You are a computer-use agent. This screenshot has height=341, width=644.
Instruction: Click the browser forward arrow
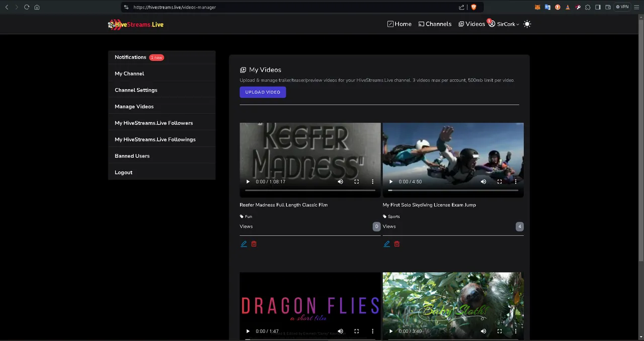[17, 7]
